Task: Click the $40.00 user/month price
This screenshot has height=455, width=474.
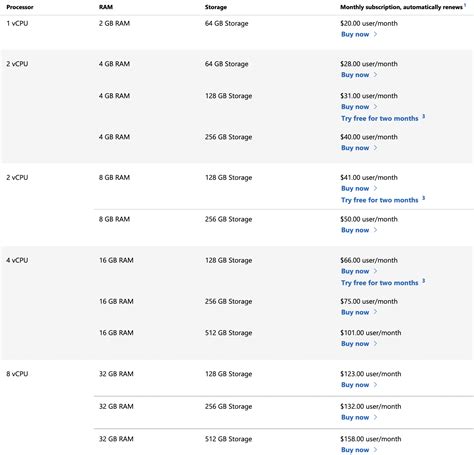Action: pos(369,137)
